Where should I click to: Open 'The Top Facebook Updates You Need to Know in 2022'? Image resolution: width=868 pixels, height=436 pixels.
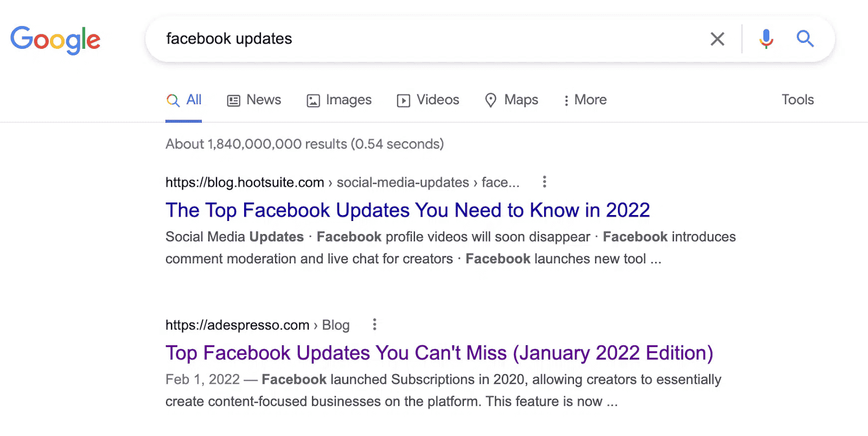pyautogui.click(x=408, y=210)
